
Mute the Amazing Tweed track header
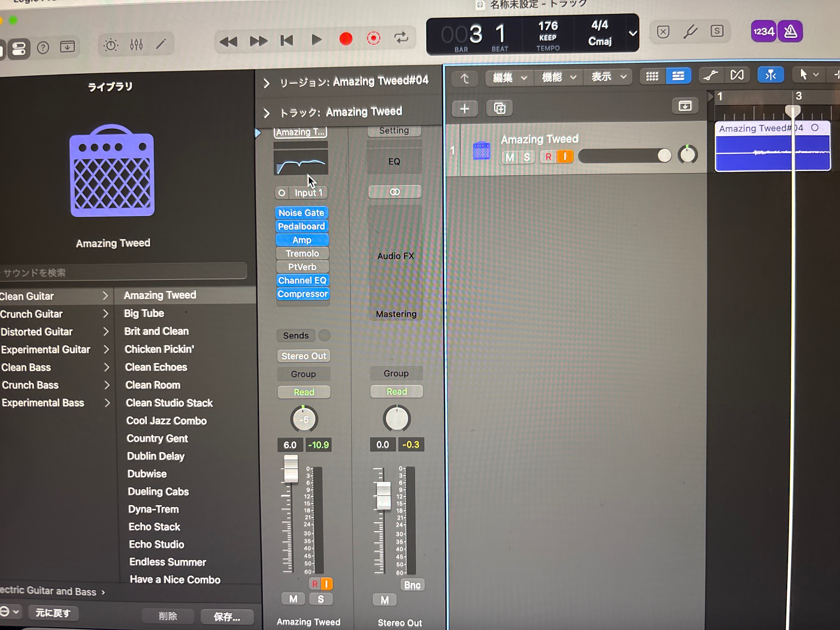510,157
